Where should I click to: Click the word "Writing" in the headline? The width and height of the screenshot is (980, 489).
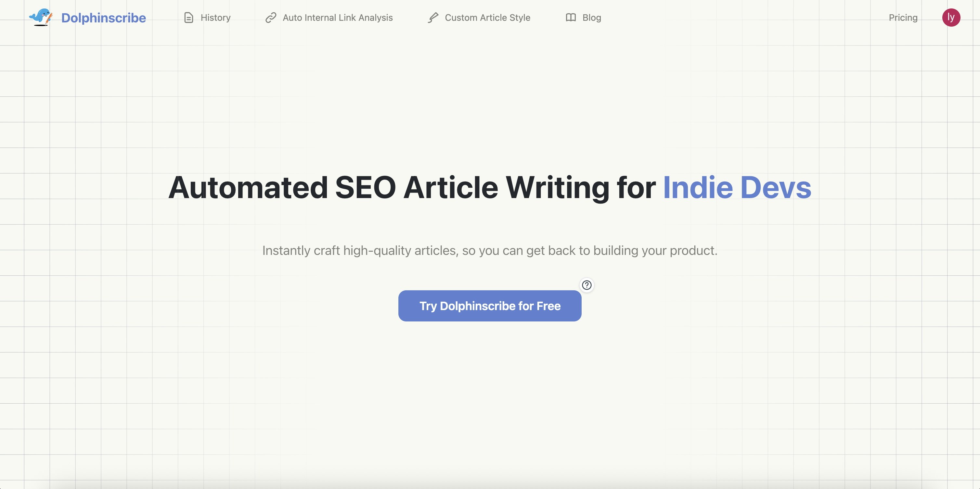click(557, 187)
